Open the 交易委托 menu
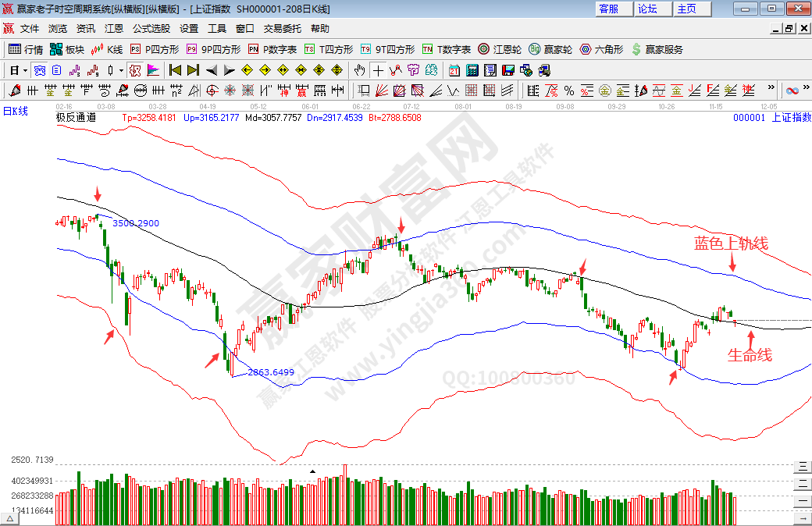The width and height of the screenshot is (812, 526). (282, 28)
